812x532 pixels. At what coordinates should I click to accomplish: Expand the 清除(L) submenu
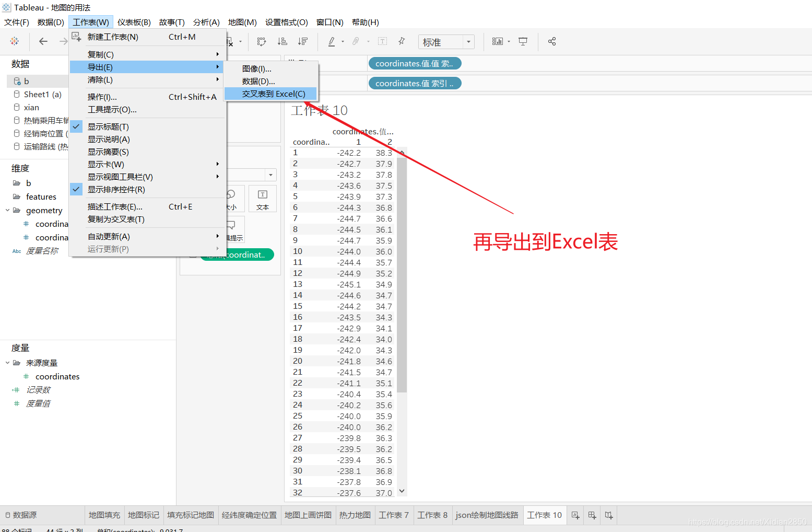tap(148, 79)
